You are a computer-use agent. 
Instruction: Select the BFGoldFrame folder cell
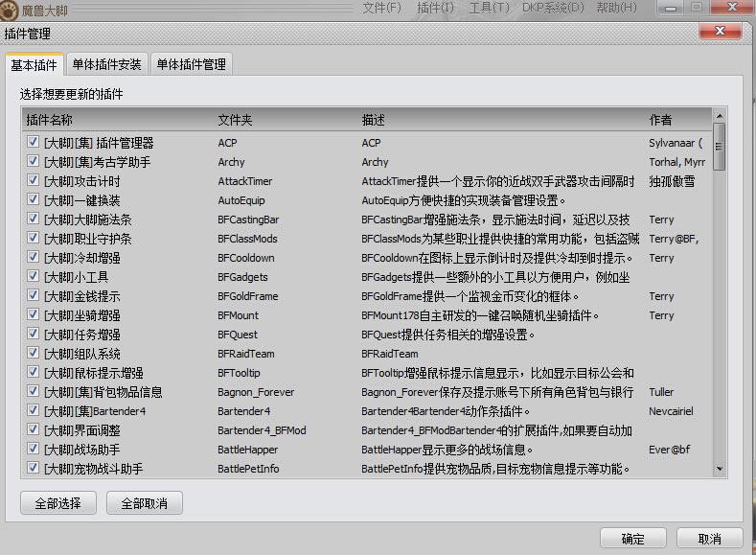[248, 296]
